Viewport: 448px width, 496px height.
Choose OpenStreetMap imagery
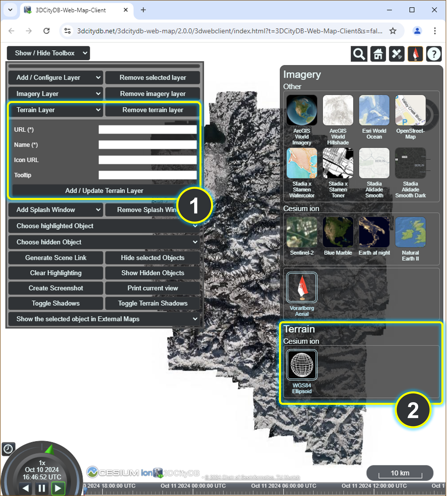pyautogui.click(x=410, y=110)
